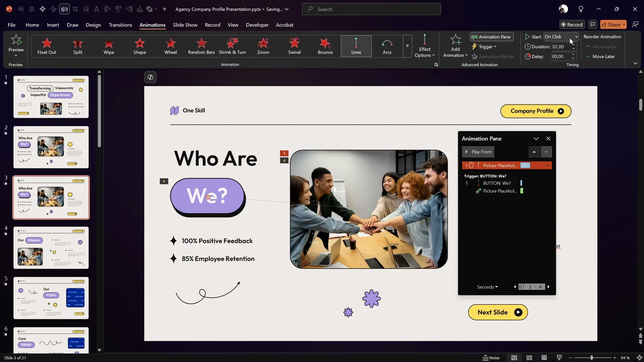The height and width of the screenshot is (362, 644).
Task: Click the Designer icon above the slide
Action: (x=151, y=77)
